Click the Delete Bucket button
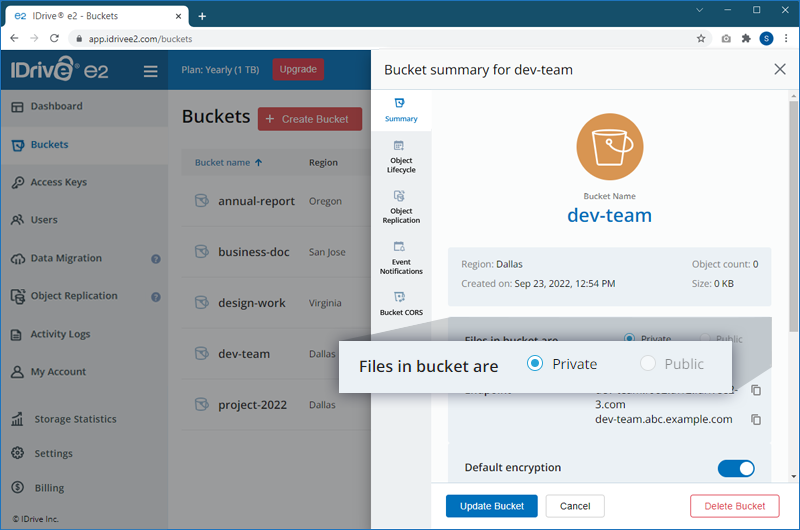This screenshot has width=800, height=530. tap(735, 506)
